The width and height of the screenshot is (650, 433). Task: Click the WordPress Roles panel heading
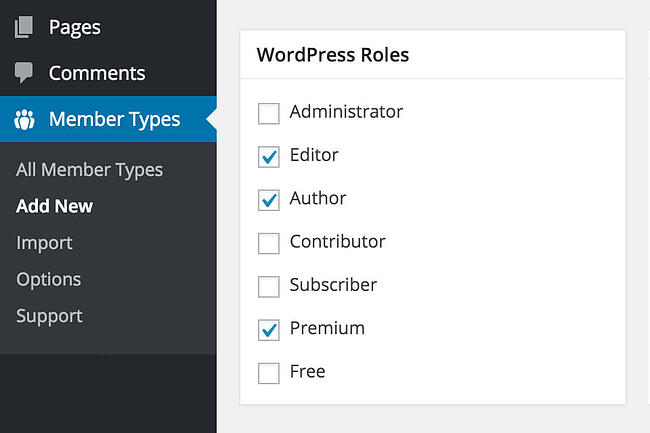point(333,55)
